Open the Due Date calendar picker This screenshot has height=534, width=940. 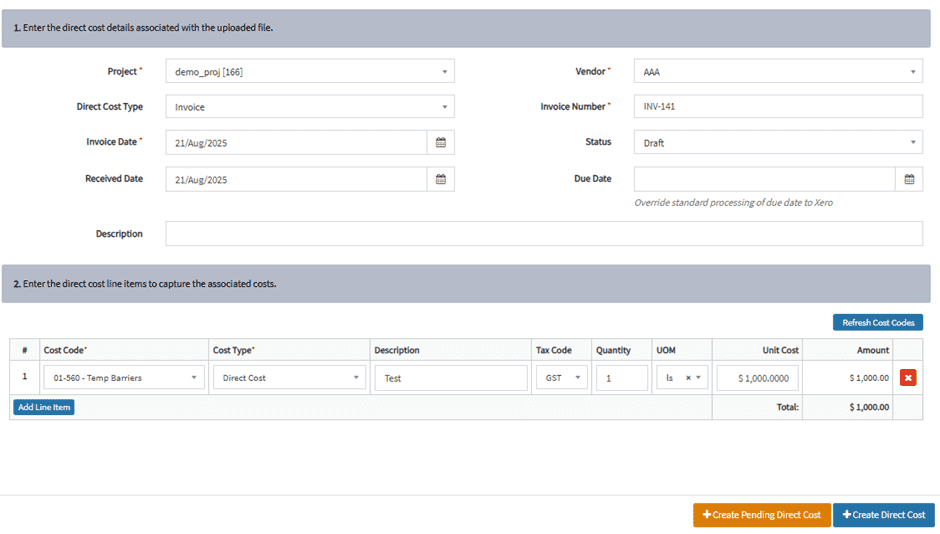point(909,179)
